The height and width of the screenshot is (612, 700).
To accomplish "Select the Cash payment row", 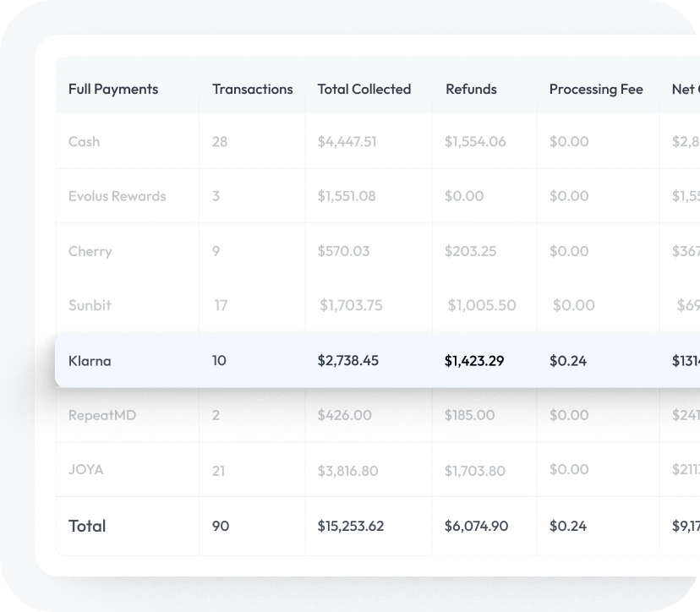I will [84, 141].
